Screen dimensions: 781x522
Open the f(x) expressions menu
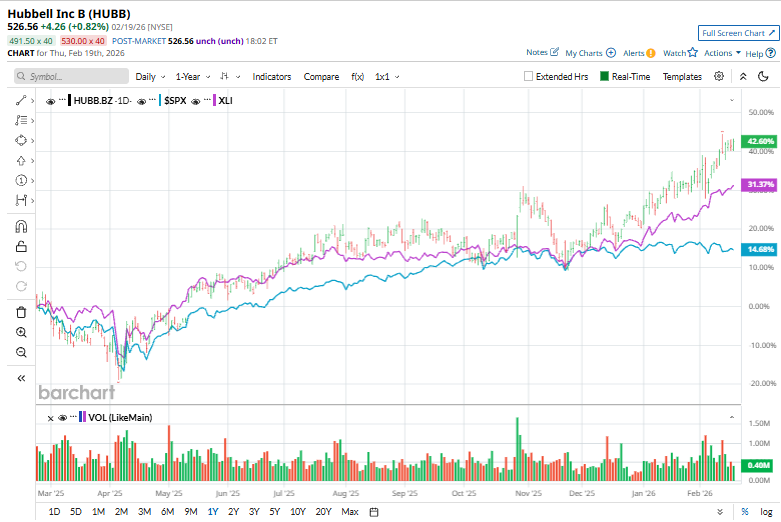coord(358,77)
